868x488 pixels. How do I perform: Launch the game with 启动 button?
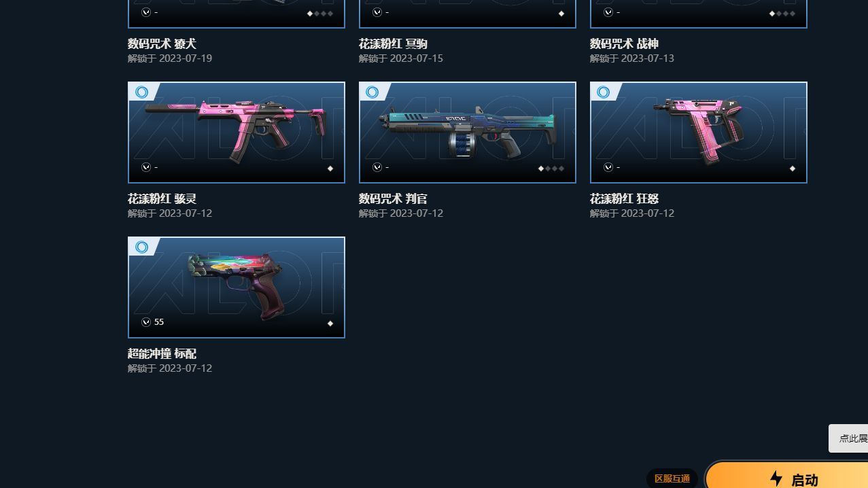coord(786,476)
